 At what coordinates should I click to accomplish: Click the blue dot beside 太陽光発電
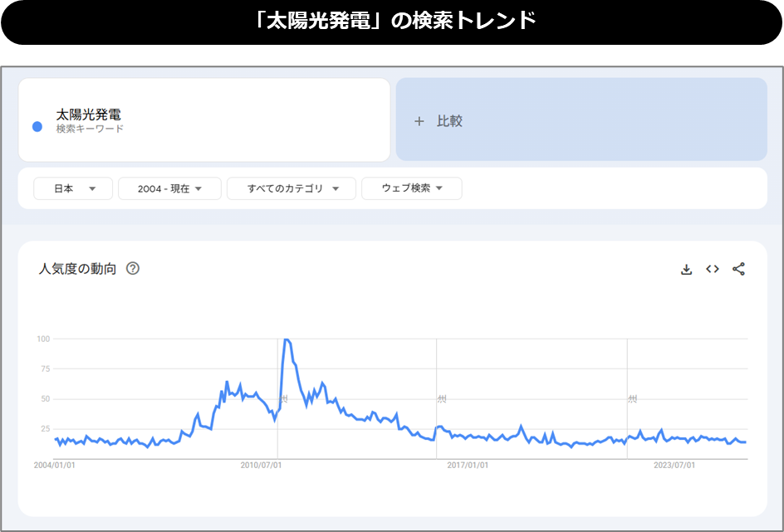tap(37, 127)
